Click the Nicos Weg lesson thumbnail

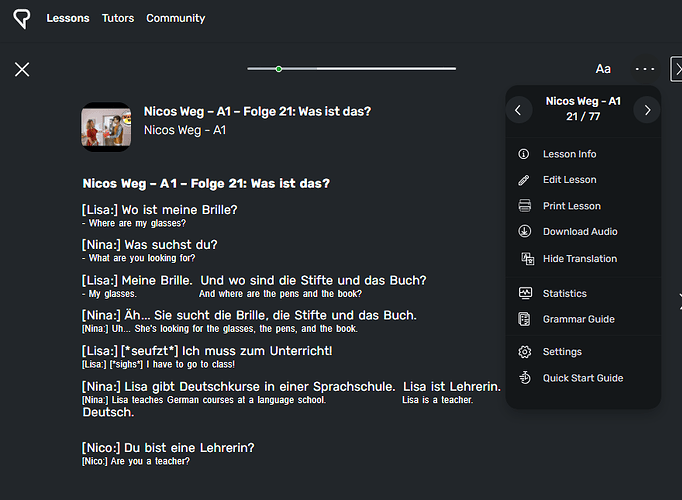pyautogui.click(x=106, y=127)
